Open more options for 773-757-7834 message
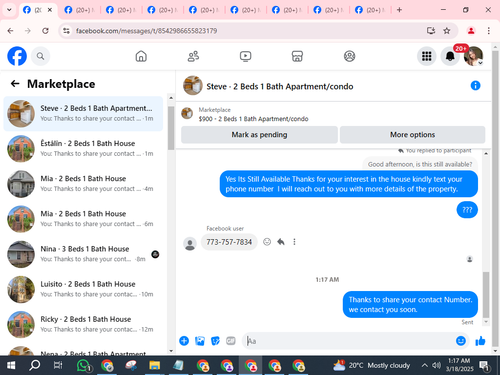The height and width of the screenshot is (375, 500). (294, 242)
